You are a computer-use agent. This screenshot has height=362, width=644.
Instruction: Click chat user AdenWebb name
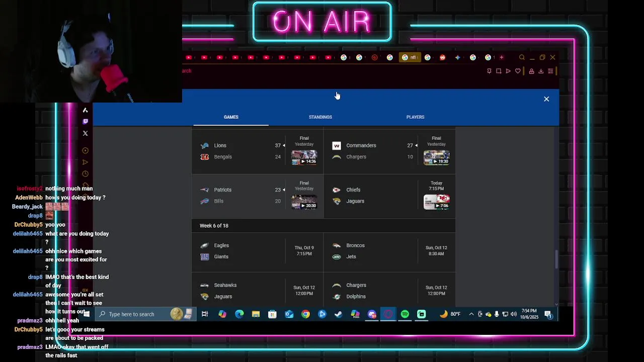29,198
